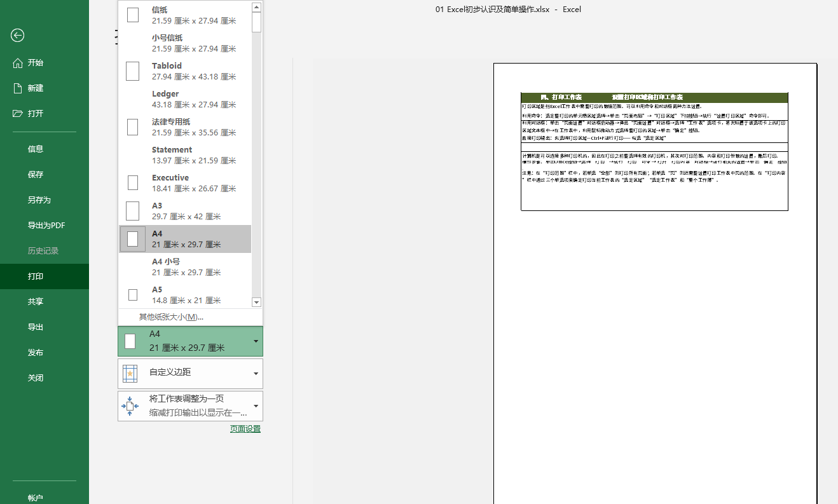Image resolution: width=838 pixels, height=504 pixels.
Task: Select the 信纸 paper size icon
Action: tap(133, 15)
